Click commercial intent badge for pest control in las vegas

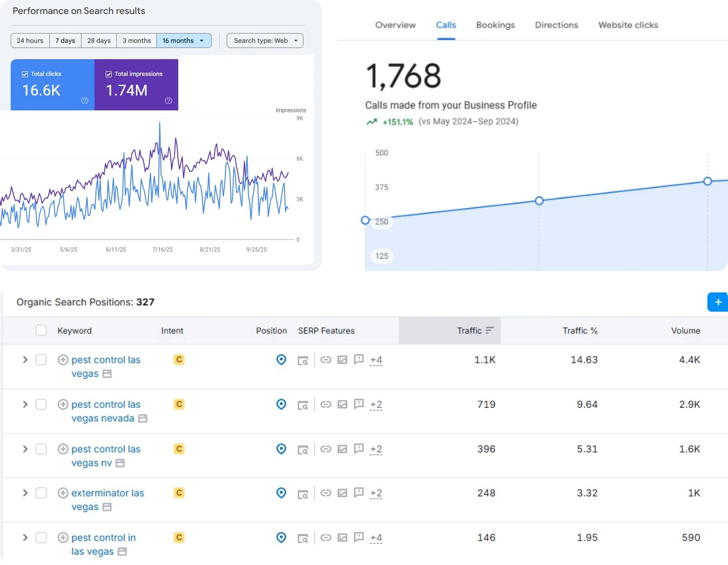179,538
